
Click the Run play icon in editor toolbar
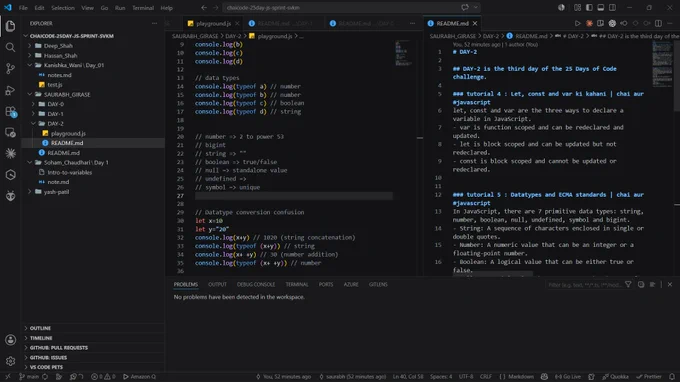577,23
